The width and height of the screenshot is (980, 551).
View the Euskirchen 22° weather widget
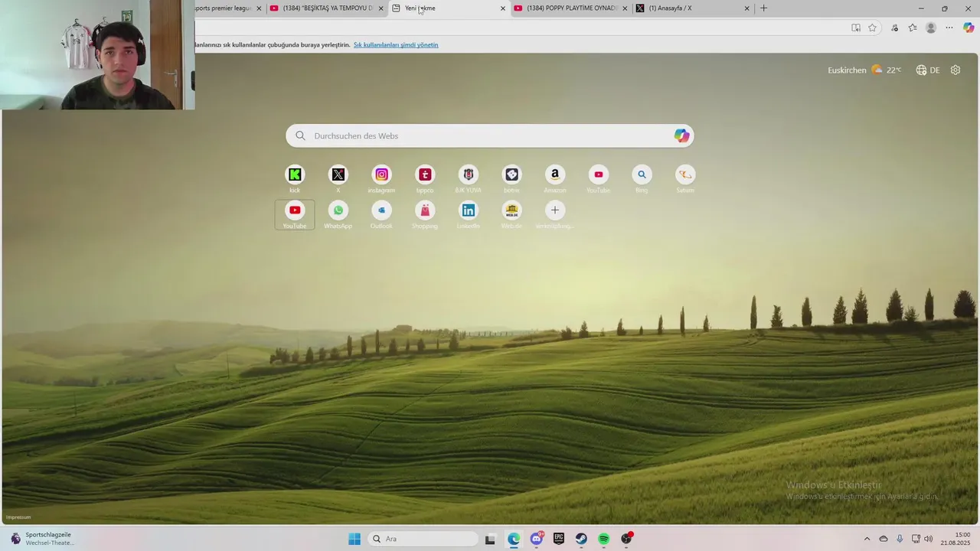pos(864,70)
